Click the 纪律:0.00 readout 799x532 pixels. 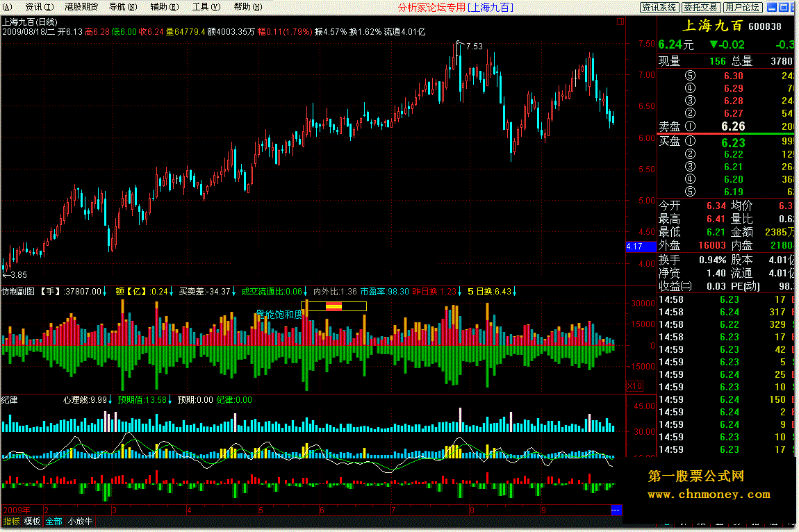point(234,400)
